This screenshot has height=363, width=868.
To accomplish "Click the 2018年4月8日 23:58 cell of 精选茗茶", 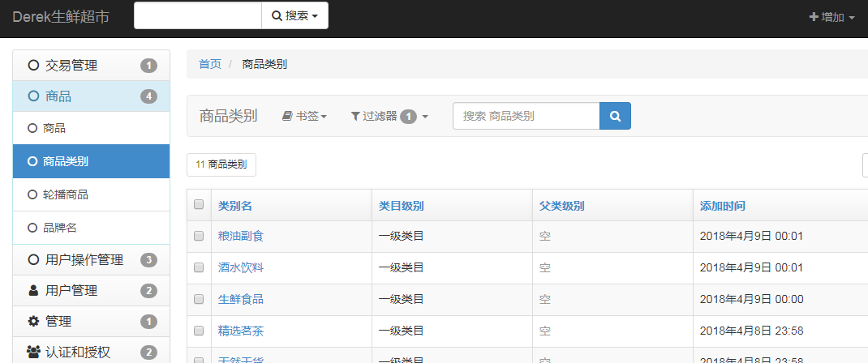I will [751, 331].
